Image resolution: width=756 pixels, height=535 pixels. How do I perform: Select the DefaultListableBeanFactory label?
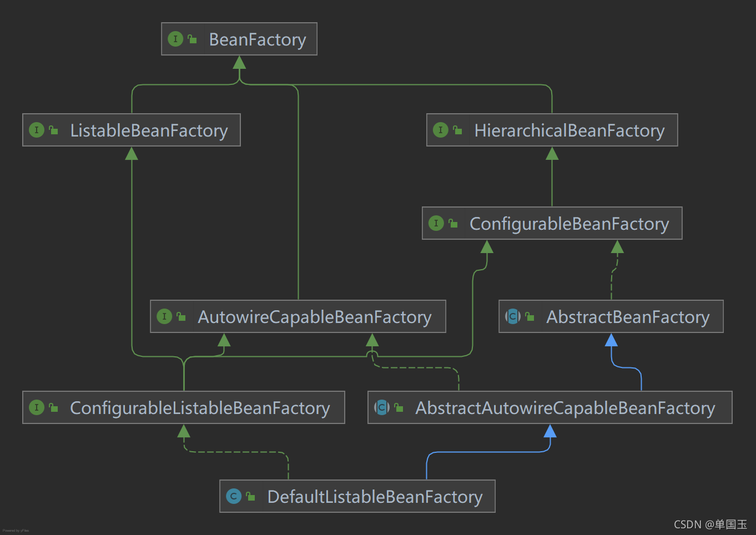pos(375,497)
